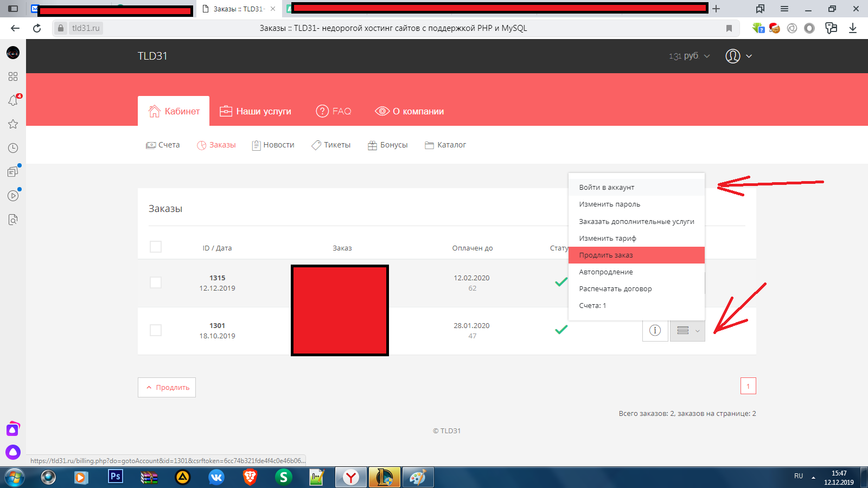Open browser downloads arrow icon
This screenshot has height=488, width=868.
point(853,28)
